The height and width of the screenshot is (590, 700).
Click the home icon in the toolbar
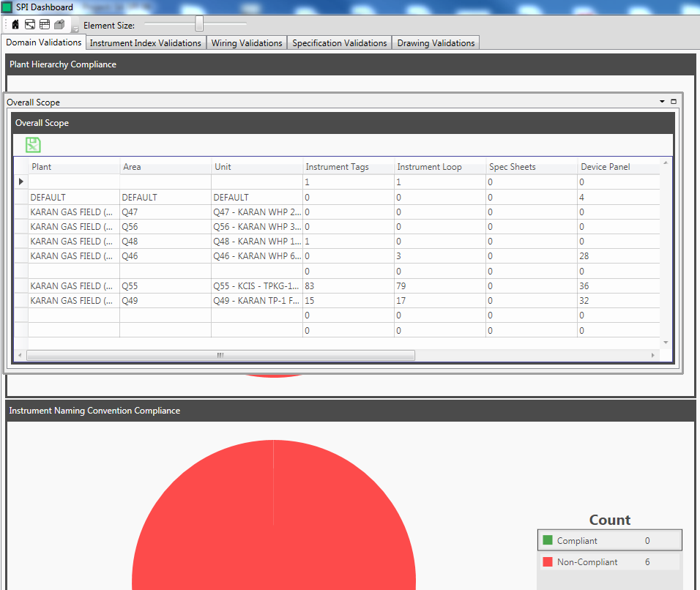[15, 25]
